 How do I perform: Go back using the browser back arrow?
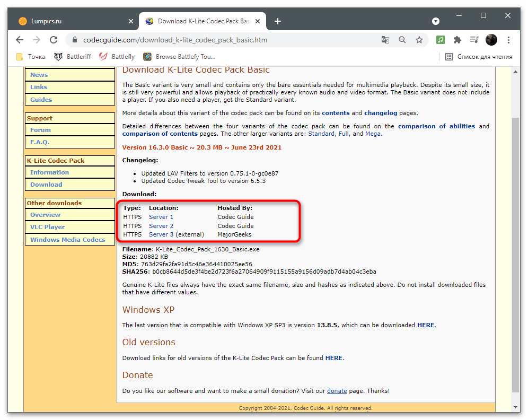(x=20, y=40)
